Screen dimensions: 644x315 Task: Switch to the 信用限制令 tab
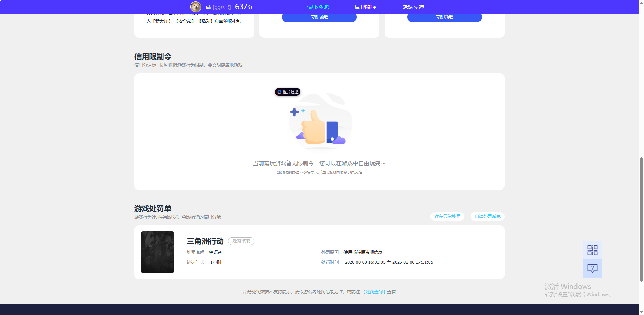[365, 7]
